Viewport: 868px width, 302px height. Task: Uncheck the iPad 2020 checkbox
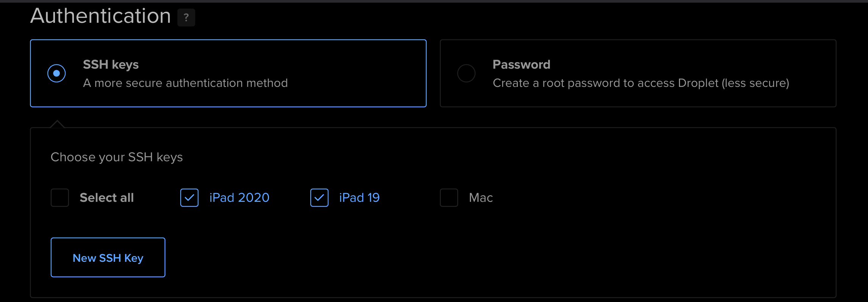tap(189, 198)
